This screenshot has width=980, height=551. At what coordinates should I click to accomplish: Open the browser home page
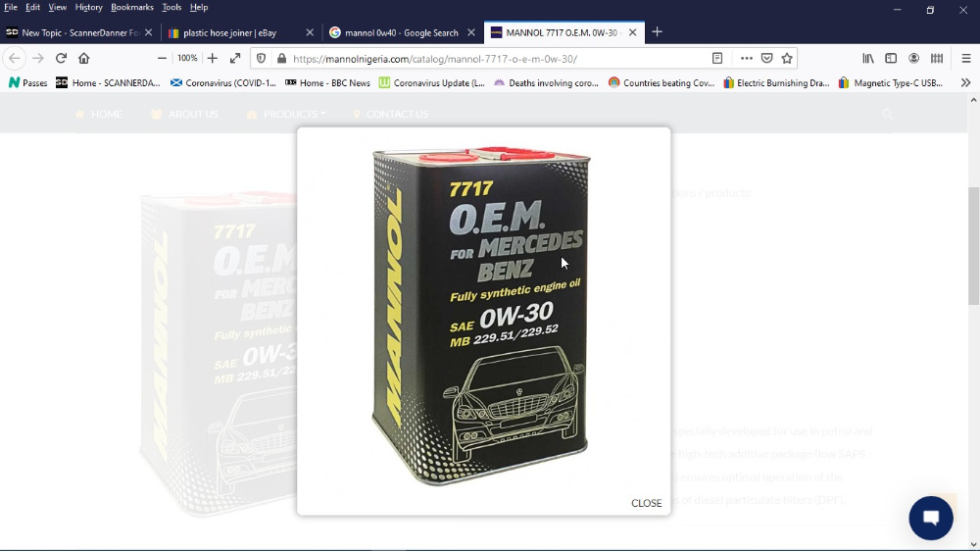[83, 58]
